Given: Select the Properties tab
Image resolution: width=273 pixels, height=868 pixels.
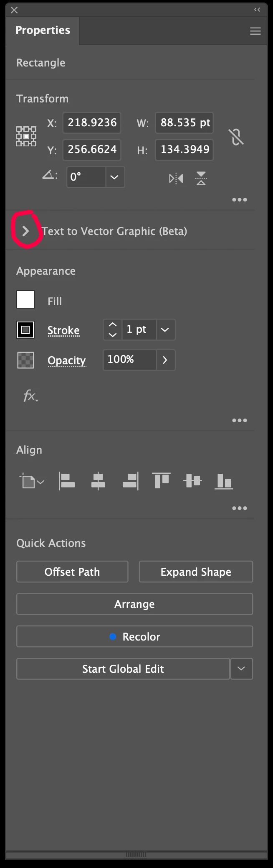Looking at the screenshot, I should pyautogui.click(x=43, y=30).
